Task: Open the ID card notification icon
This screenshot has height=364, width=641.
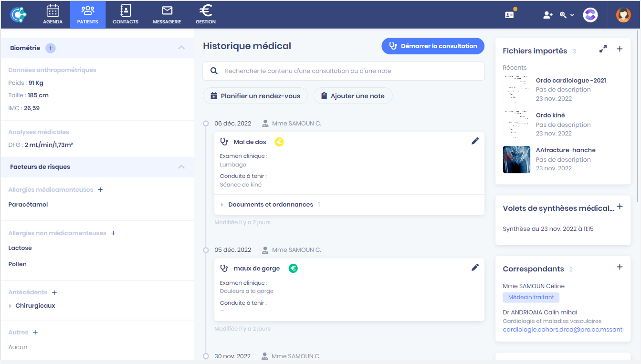Action: (509, 15)
